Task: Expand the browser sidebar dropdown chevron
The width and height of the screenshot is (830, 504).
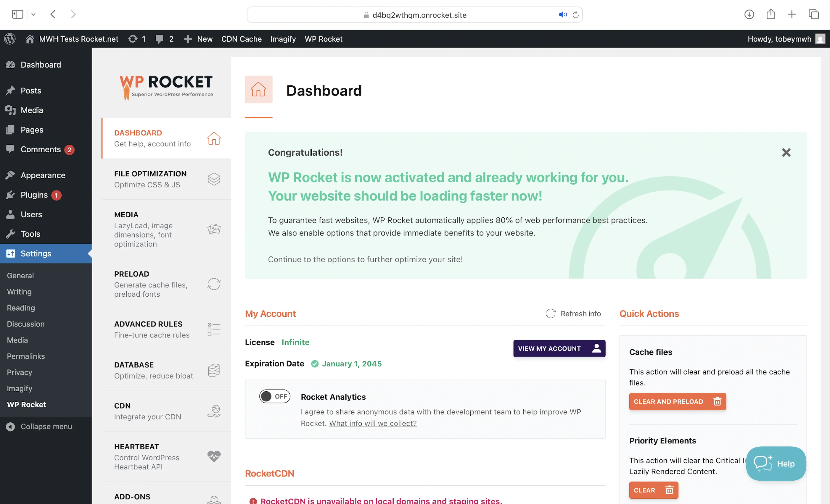Action: pyautogui.click(x=33, y=14)
